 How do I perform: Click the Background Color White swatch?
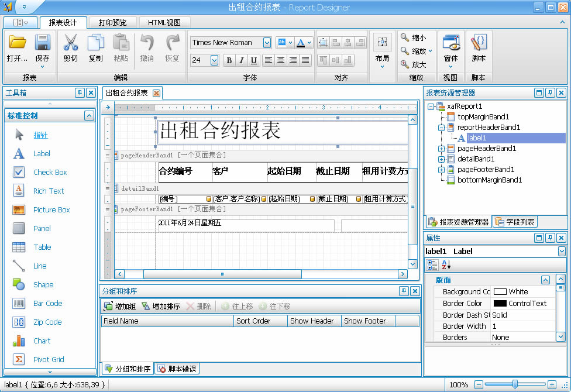pyautogui.click(x=500, y=292)
